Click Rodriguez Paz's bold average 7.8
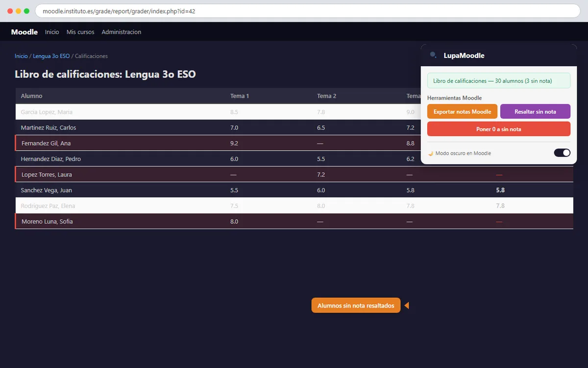588x368 pixels. pyautogui.click(x=500, y=206)
